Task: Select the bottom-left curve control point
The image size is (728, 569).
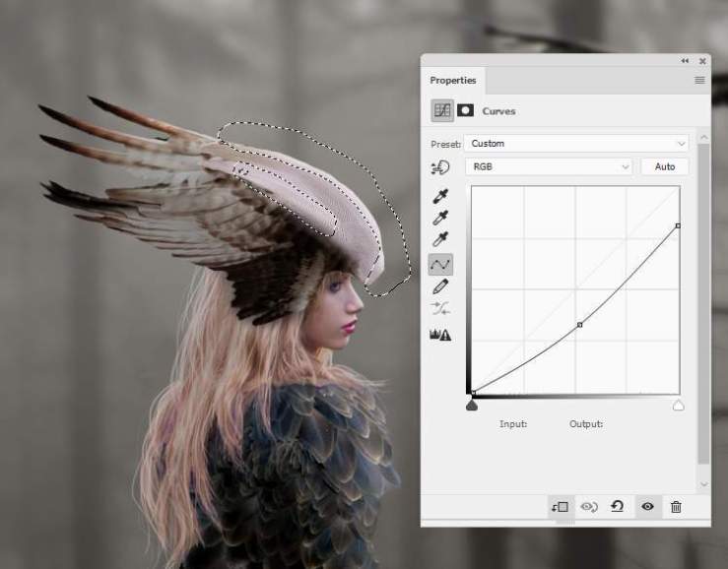Action: pos(473,394)
